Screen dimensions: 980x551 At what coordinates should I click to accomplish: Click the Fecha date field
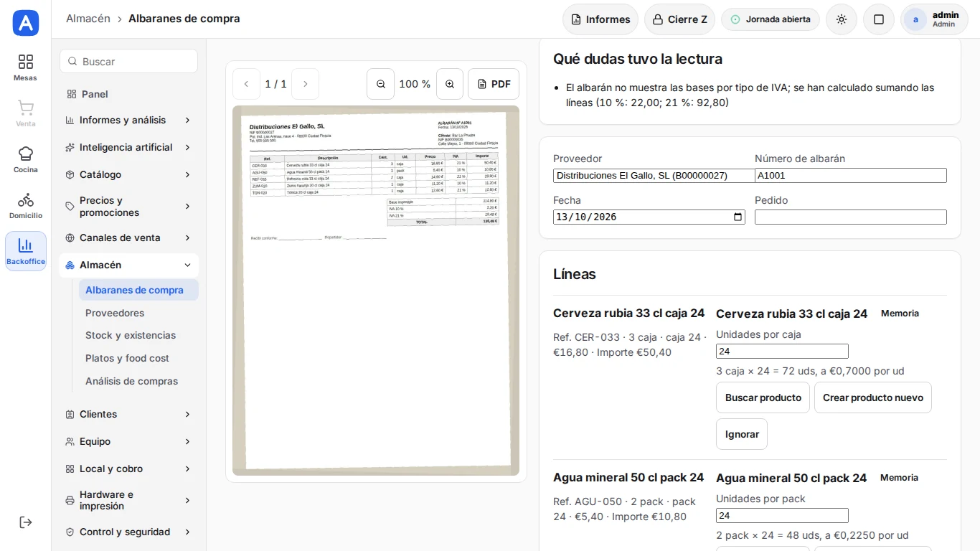[x=649, y=217]
